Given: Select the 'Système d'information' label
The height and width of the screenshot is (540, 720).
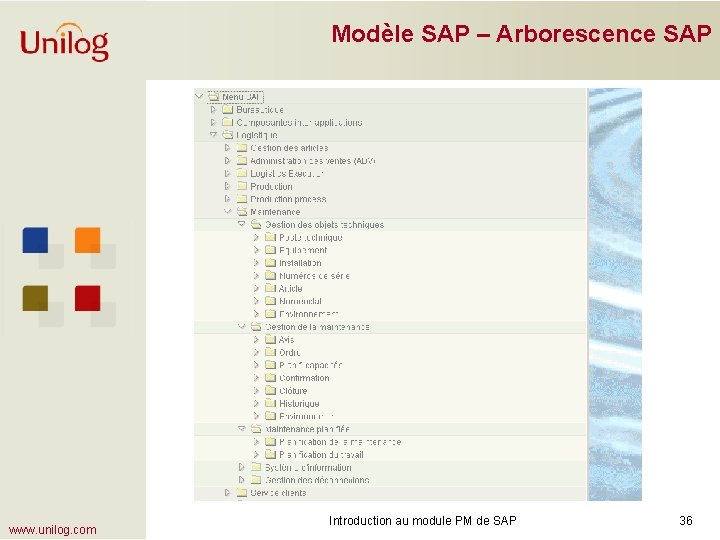Looking at the screenshot, I should coord(309,467).
